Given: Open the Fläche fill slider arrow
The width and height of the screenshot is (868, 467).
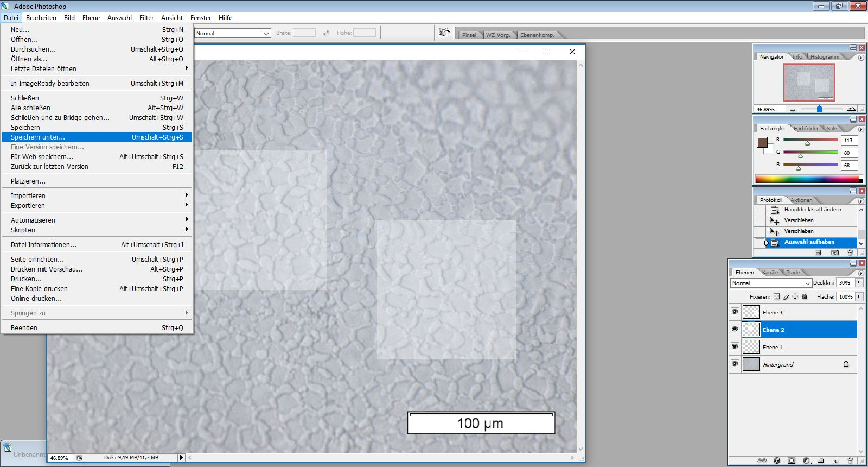Looking at the screenshot, I should pyautogui.click(x=859, y=296).
